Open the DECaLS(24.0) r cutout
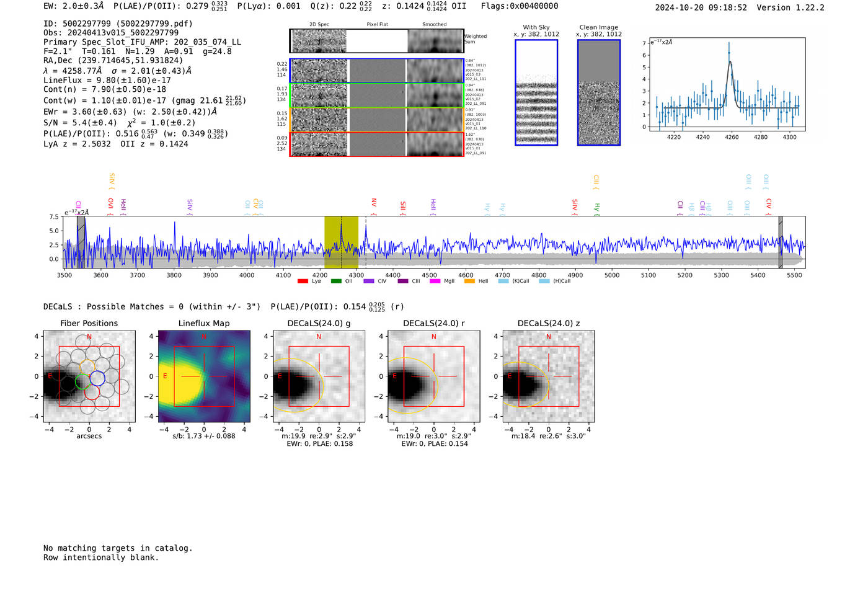The width and height of the screenshot is (868, 591). [433, 376]
